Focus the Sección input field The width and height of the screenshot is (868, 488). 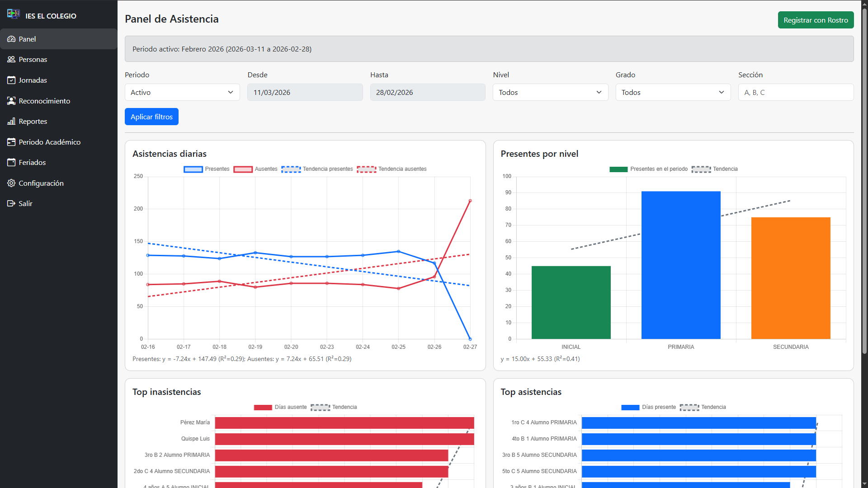pyautogui.click(x=796, y=92)
